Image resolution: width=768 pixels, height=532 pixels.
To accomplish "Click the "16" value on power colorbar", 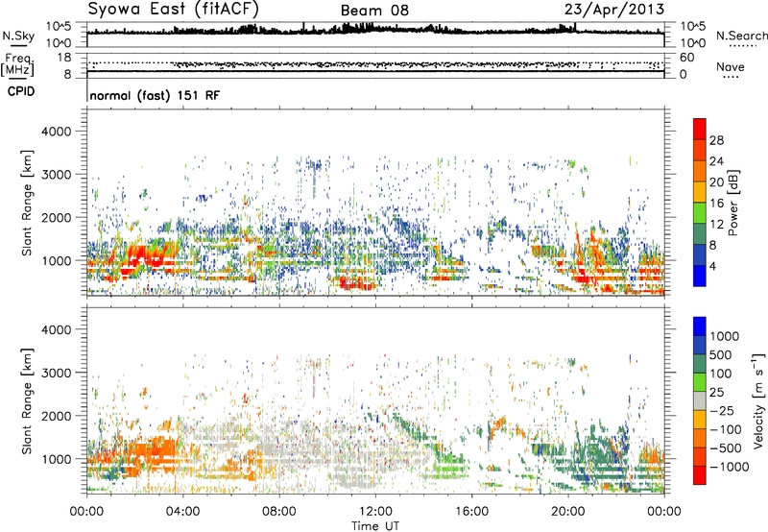I will click(716, 204).
